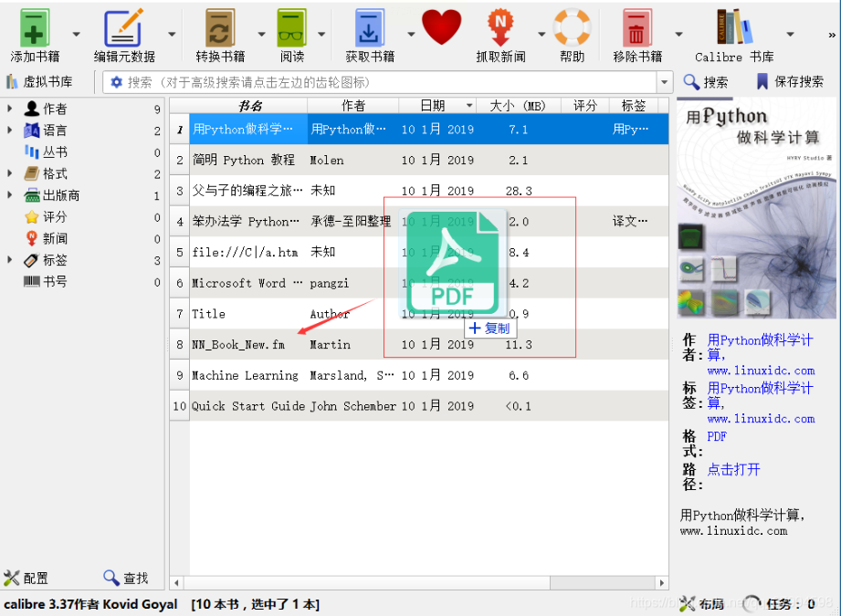Open the Read (阅读) viewer icon
The width and height of the screenshot is (841, 616).
292,28
